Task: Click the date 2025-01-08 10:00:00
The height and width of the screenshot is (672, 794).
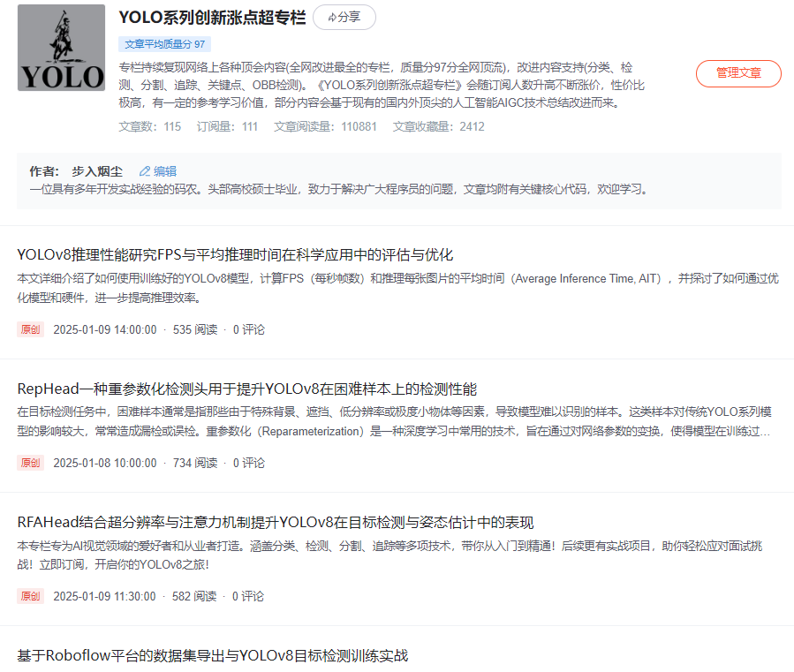Action: coord(105,463)
